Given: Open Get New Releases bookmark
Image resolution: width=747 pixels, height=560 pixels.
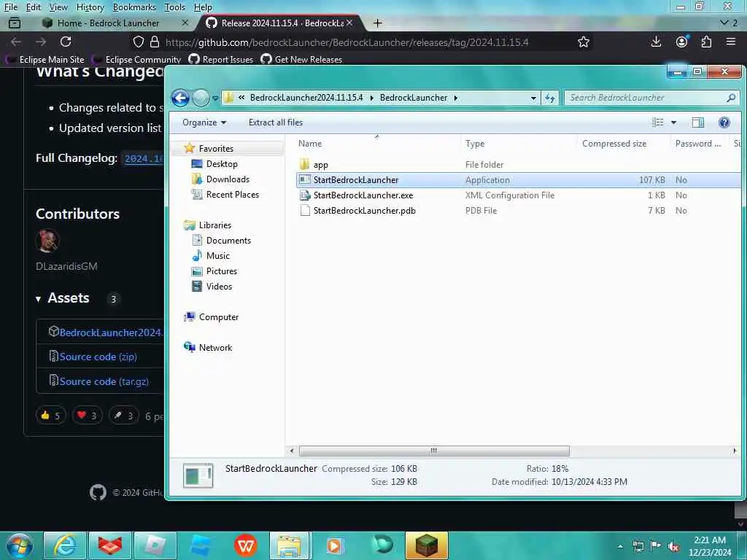Looking at the screenshot, I should click(x=301, y=60).
